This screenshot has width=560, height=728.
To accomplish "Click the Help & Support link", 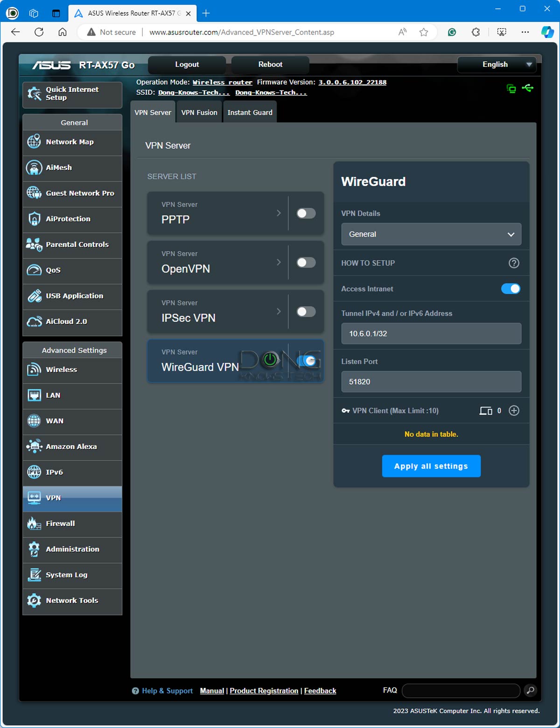I will [x=167, y=691].
